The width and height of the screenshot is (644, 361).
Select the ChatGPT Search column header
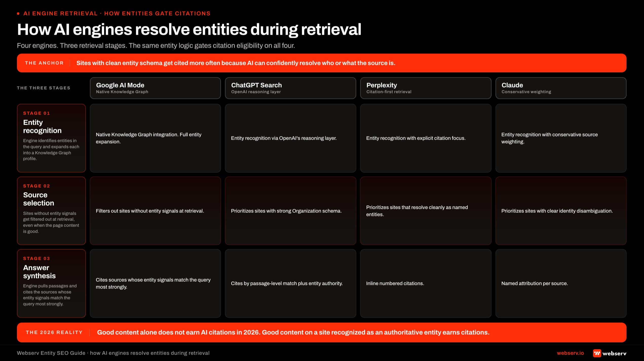290,88
